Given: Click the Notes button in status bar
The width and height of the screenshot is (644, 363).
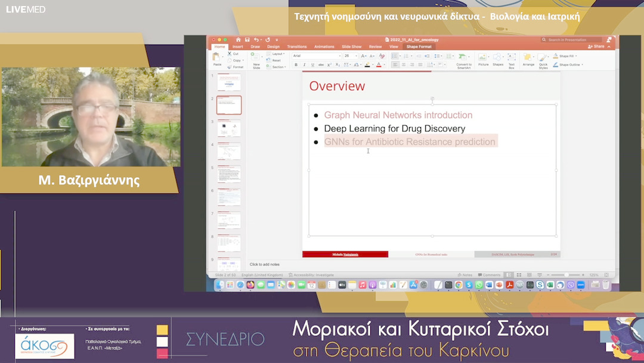Looking at the screenshot, I should coord(467,275).
